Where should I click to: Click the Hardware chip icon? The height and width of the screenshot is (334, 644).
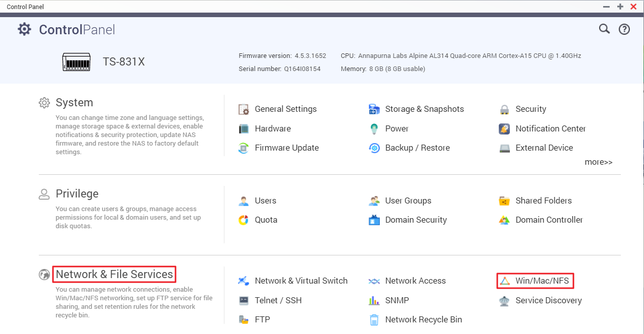tap(244, 129)
